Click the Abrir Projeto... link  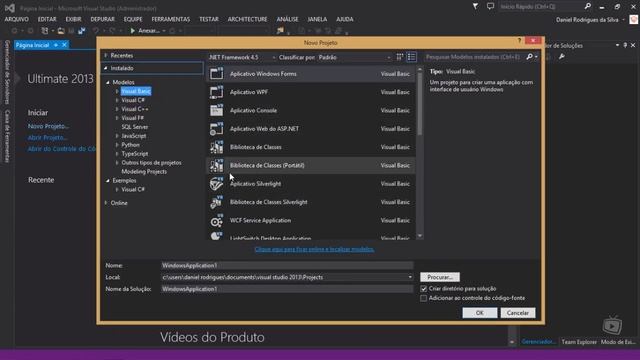coord(47,138)
